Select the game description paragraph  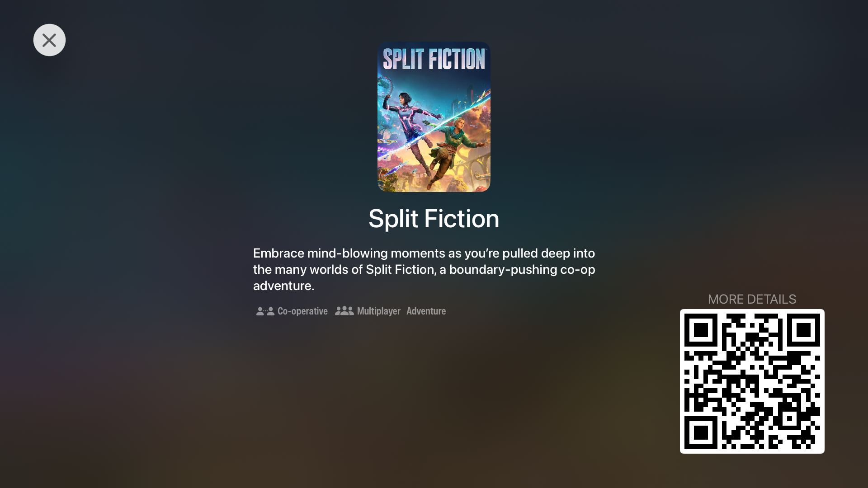point(424,269)
